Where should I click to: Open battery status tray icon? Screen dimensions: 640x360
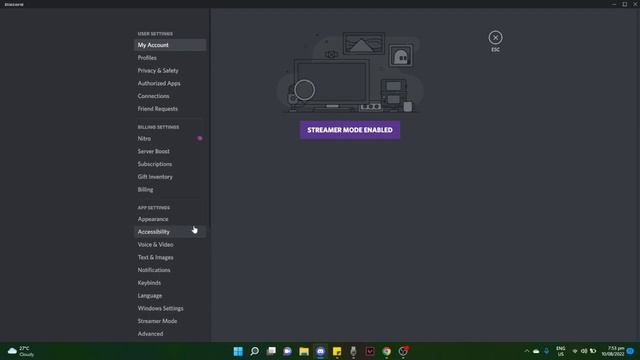click(593, 351)
